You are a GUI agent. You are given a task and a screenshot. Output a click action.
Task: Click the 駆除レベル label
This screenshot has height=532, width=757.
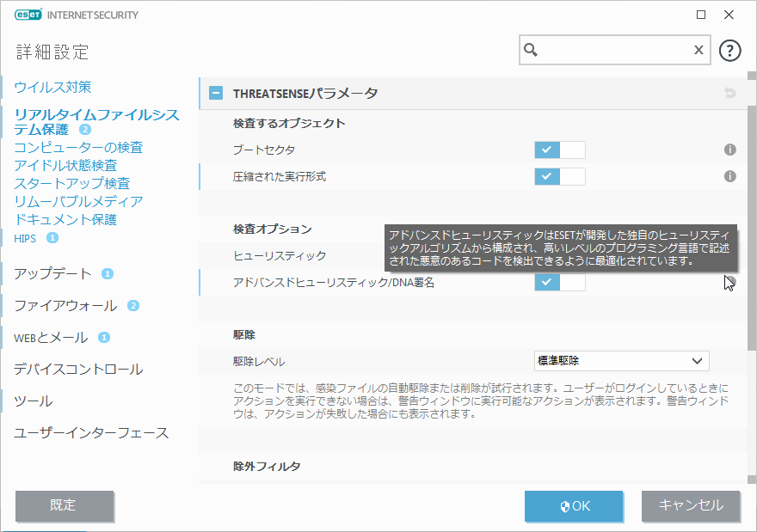click(259, 362)
